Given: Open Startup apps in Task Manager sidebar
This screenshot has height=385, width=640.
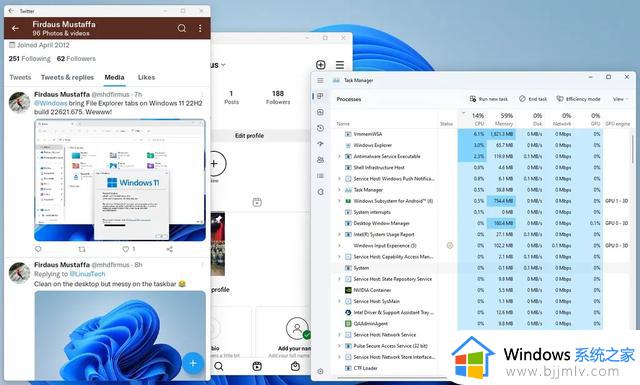Looking at the screenshot, I should 320,144.
